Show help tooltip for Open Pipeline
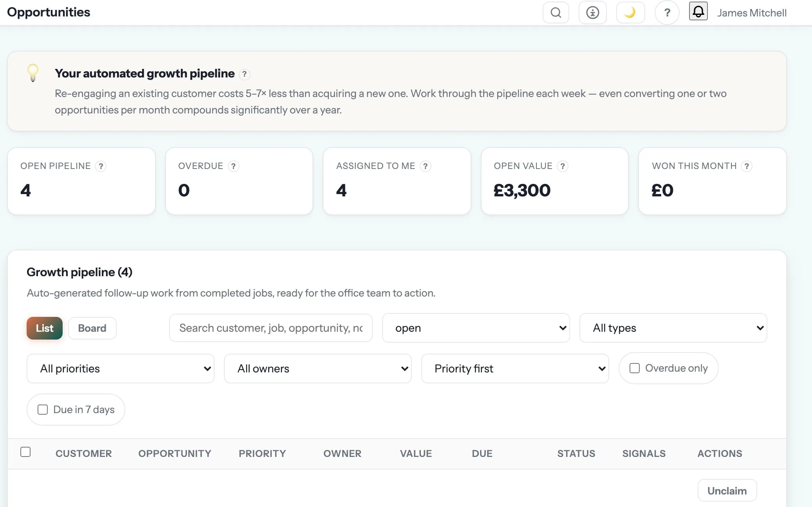Screen dimensions: 812x507 [101, 166]
